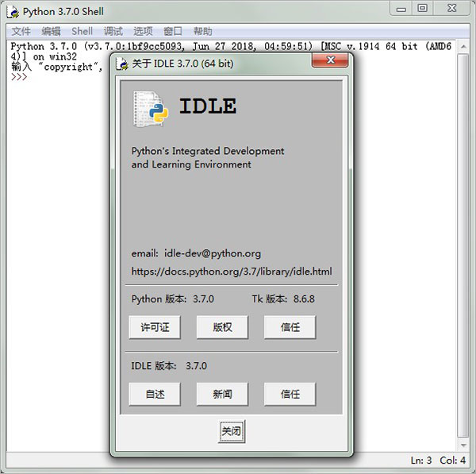Click the 'Ln: 3' status bar entry
Image resolution: width=476 pixels, height=474 pixels.
(421, 461)
